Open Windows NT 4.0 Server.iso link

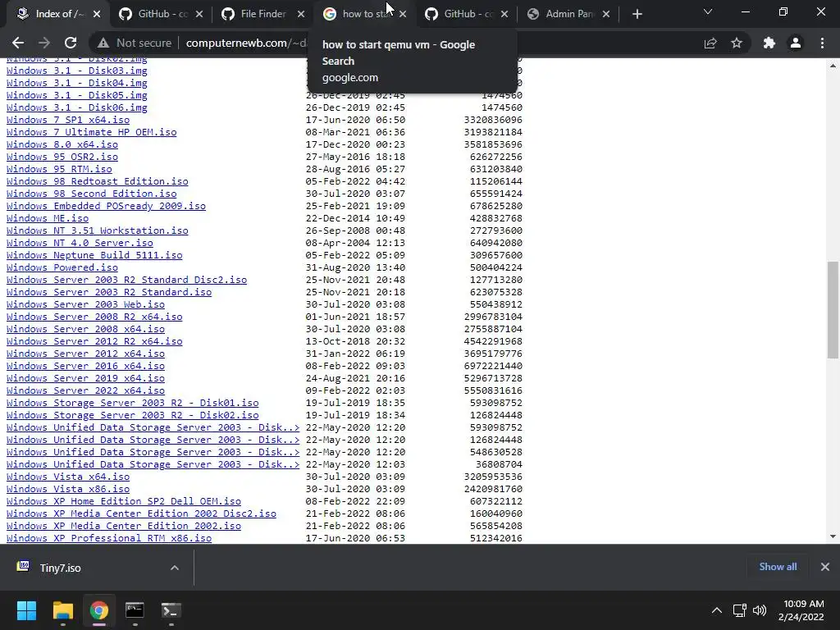pos(80,243)
